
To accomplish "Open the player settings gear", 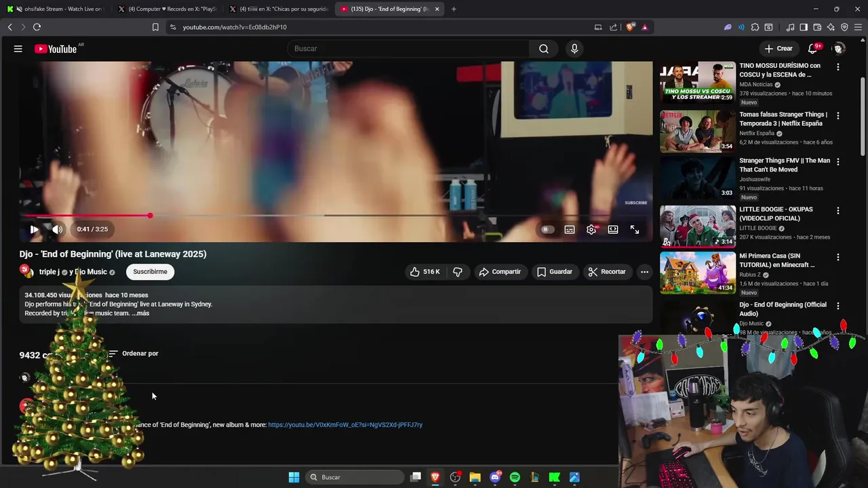I will 591,230.
